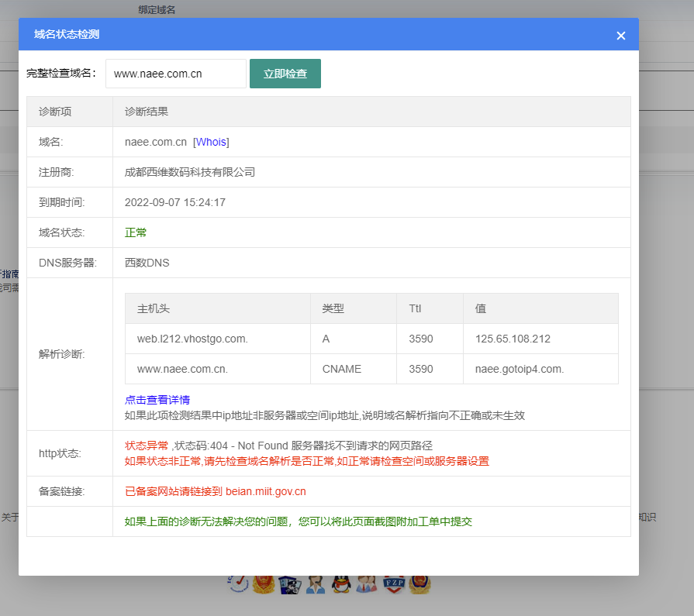The width and height of the screenshot is (694, 616).
Task: Click the expiry date 2022-09-07 15:24:17
Action: tap(175, 202)
